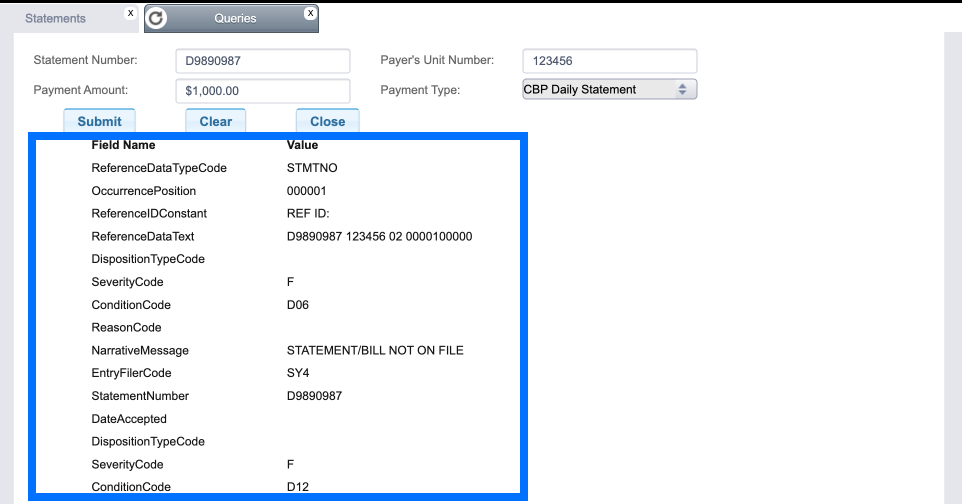Select the STMTNO reference type value

tap(312, 168)
